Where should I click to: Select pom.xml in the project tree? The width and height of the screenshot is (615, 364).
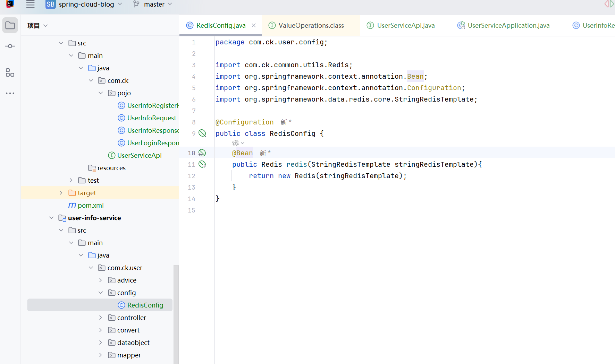pyautogui.click(x=86, y=205)
